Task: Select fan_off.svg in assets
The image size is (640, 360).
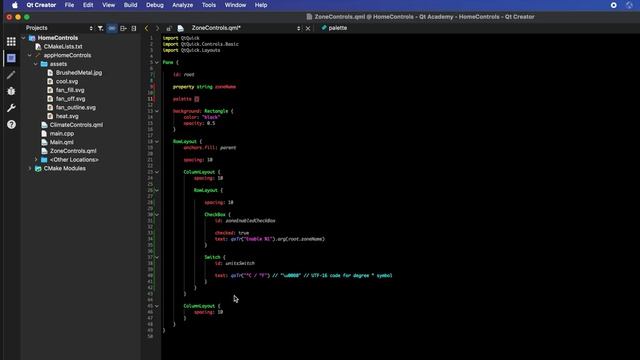Action: [71, 99]
